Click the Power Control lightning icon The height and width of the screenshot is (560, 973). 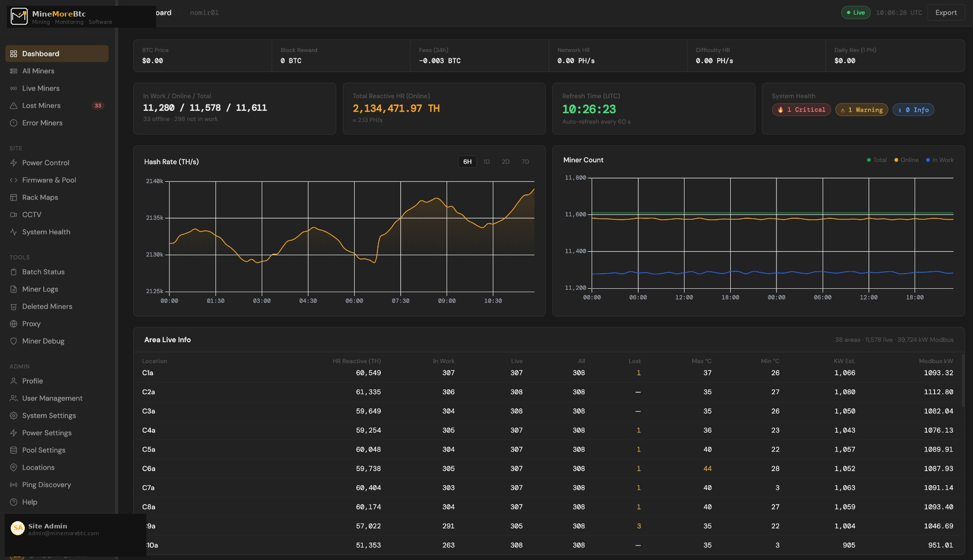click(14, 162)
